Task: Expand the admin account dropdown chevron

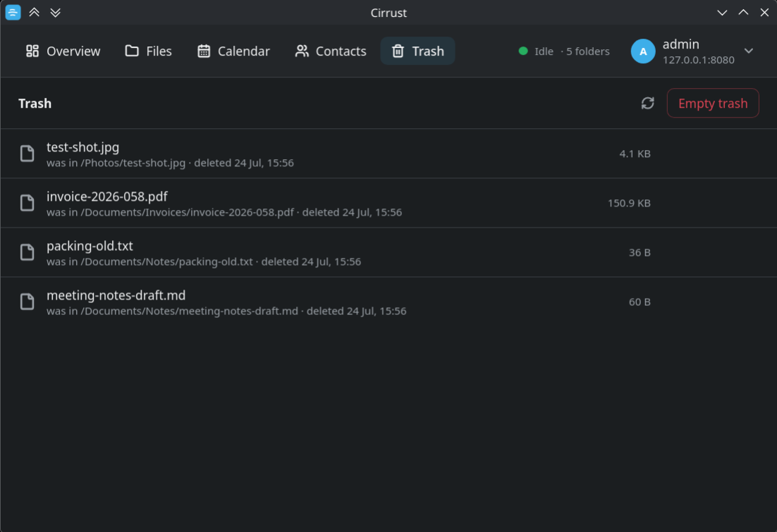Action: (x=749, y=51)
